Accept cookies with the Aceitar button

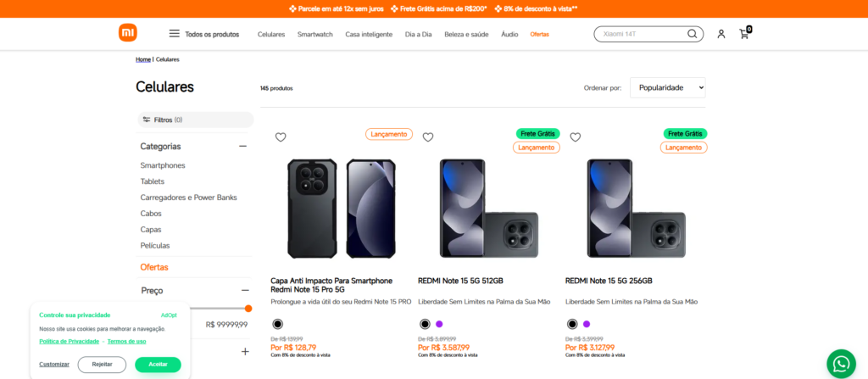tap(158, 365)
